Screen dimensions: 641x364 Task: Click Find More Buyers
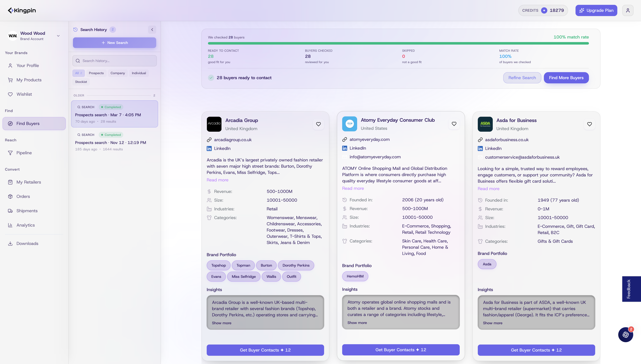pyautogui.click(x=566, y=78)
